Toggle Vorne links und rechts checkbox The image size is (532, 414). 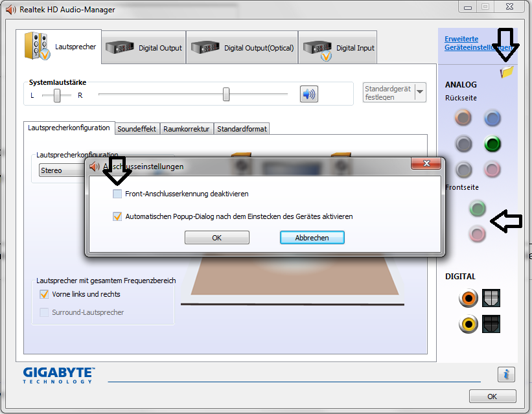point(44,294)
